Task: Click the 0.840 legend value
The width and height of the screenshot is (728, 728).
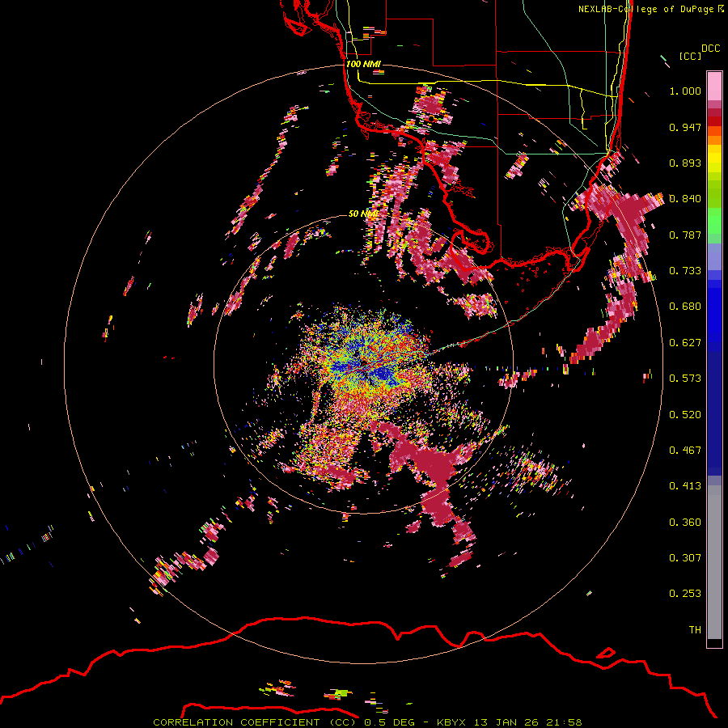Action: click(685, 199)
